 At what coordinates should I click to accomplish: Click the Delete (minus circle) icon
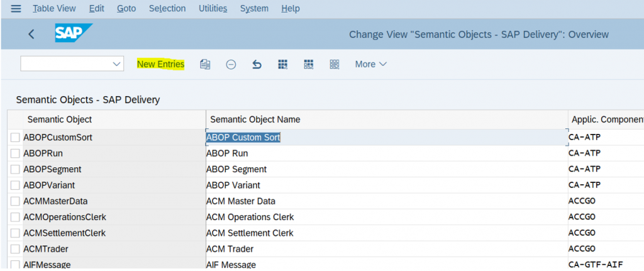point(231,65)
